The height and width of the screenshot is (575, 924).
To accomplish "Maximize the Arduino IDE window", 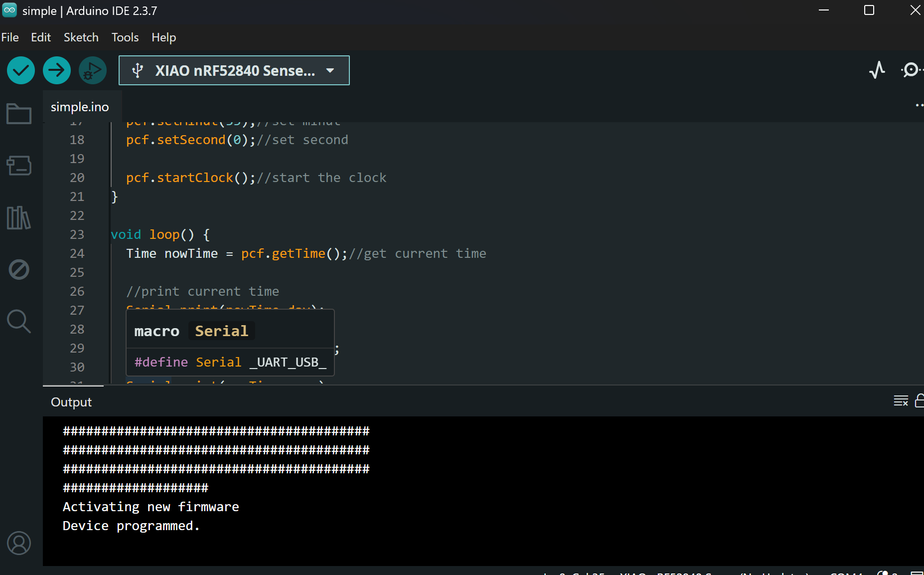I will (869, 10).
